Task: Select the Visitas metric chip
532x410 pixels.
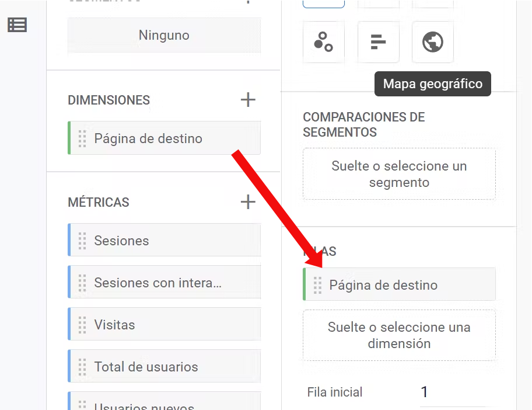Action: (x=164, y=324)
